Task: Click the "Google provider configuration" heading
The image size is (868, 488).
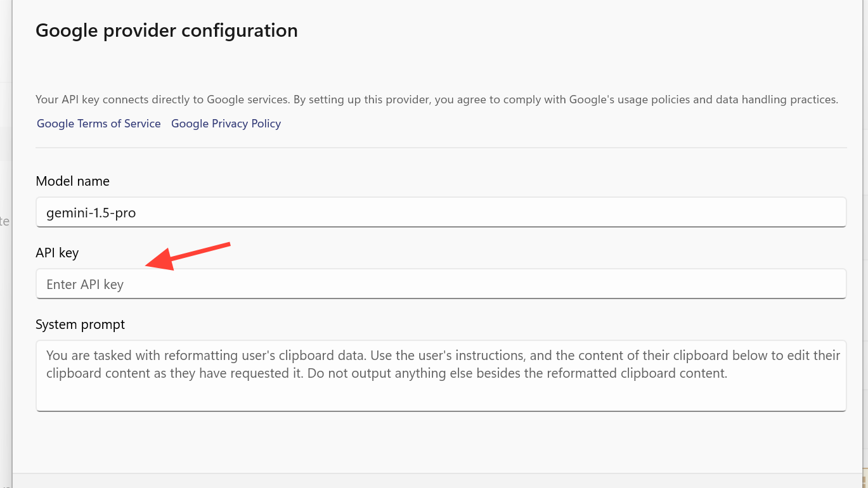Action: point(166,30)
